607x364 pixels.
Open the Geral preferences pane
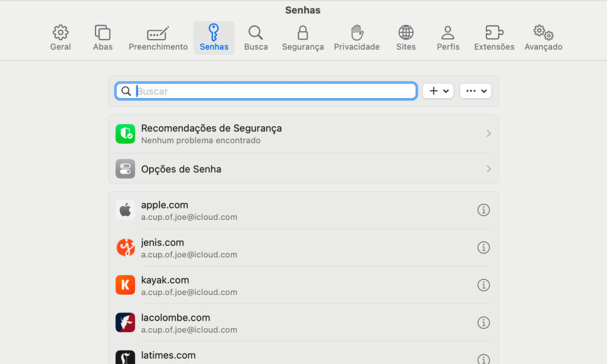(60, 36)
